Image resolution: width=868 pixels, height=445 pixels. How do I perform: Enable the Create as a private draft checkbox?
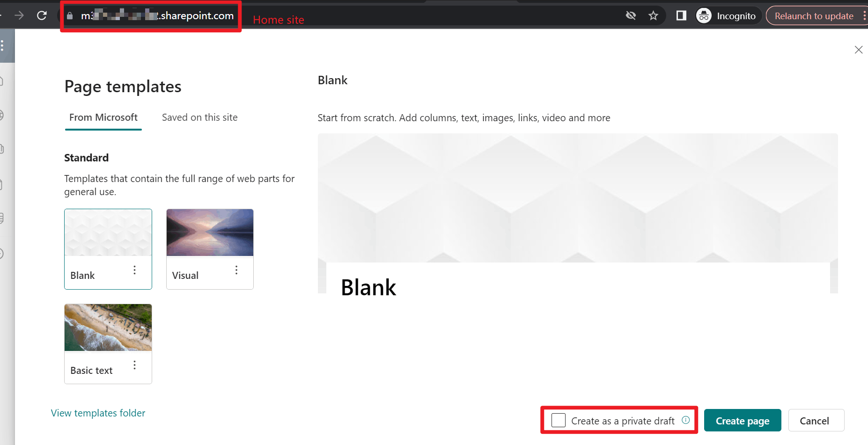(558, 420)
